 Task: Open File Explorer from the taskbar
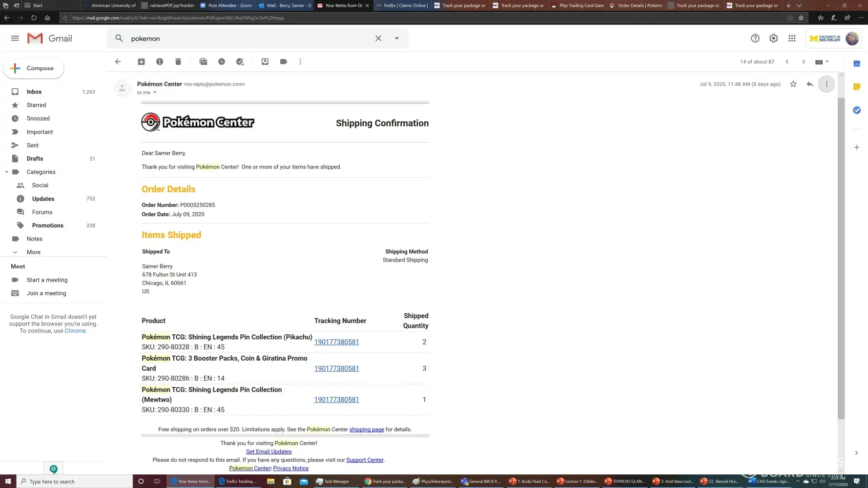coord(271,481)
